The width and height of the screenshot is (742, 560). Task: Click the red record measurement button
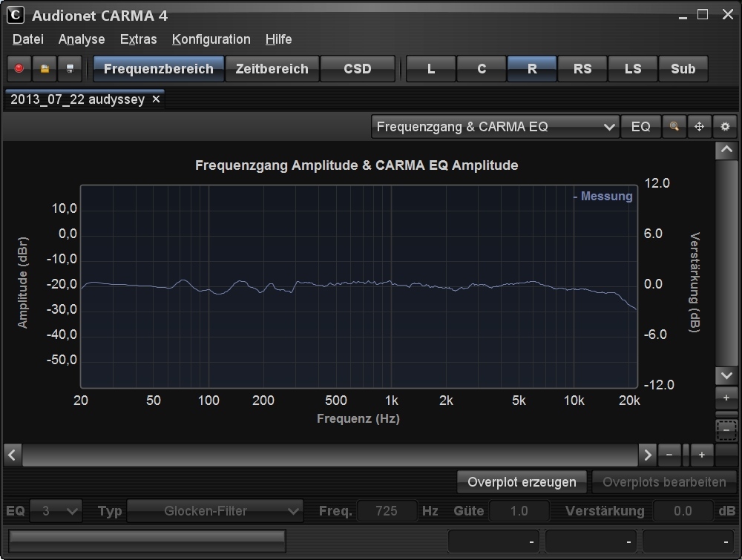click(19, 69)
